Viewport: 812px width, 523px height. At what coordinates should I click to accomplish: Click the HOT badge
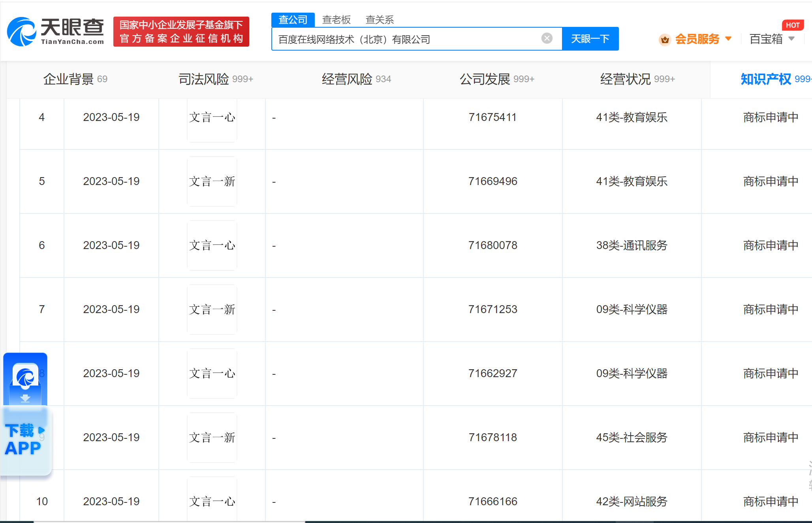click(x=792, y=25)
